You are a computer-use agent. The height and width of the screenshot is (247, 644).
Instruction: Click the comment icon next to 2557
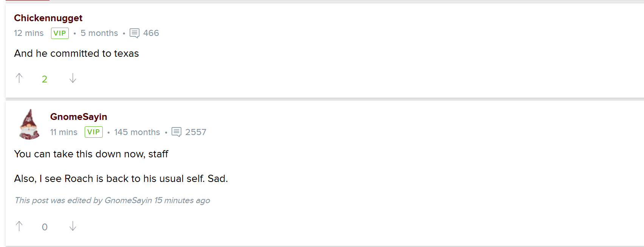[x=176, y=132]
